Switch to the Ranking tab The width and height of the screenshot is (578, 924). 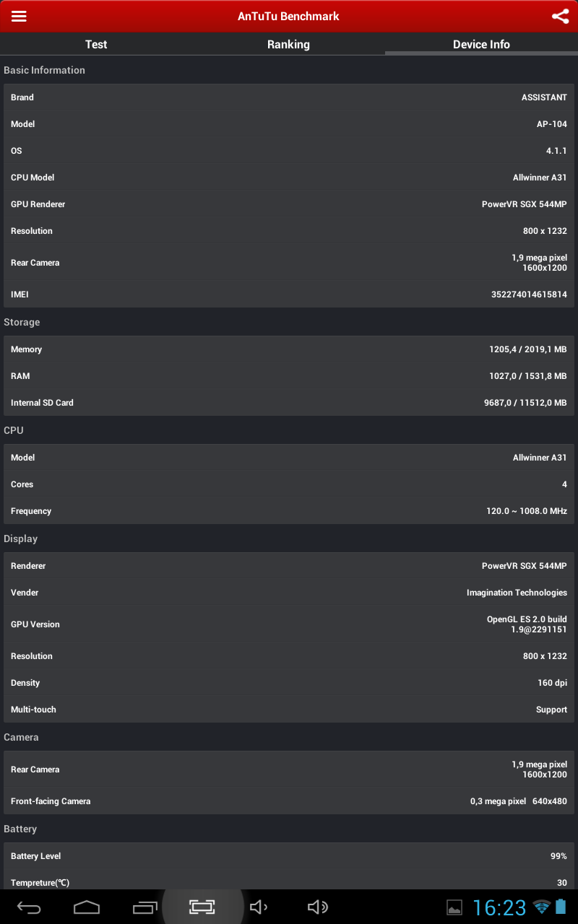point(288,44)
